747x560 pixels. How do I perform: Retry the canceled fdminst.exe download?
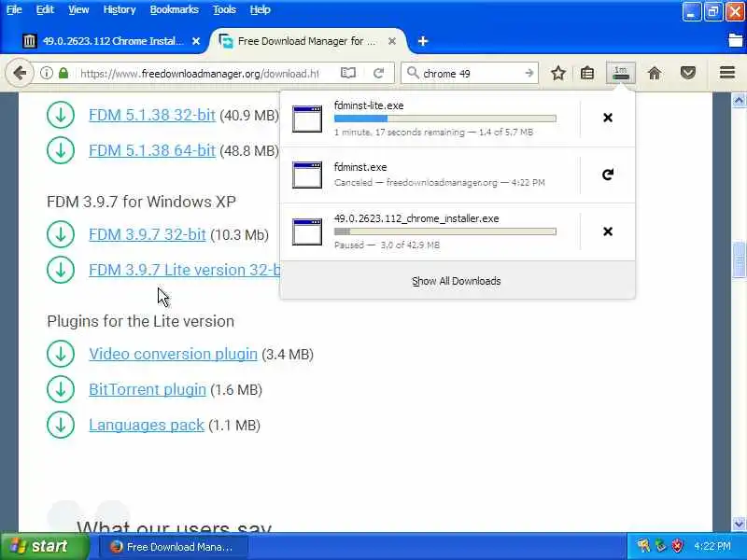[x=608, y=175]
